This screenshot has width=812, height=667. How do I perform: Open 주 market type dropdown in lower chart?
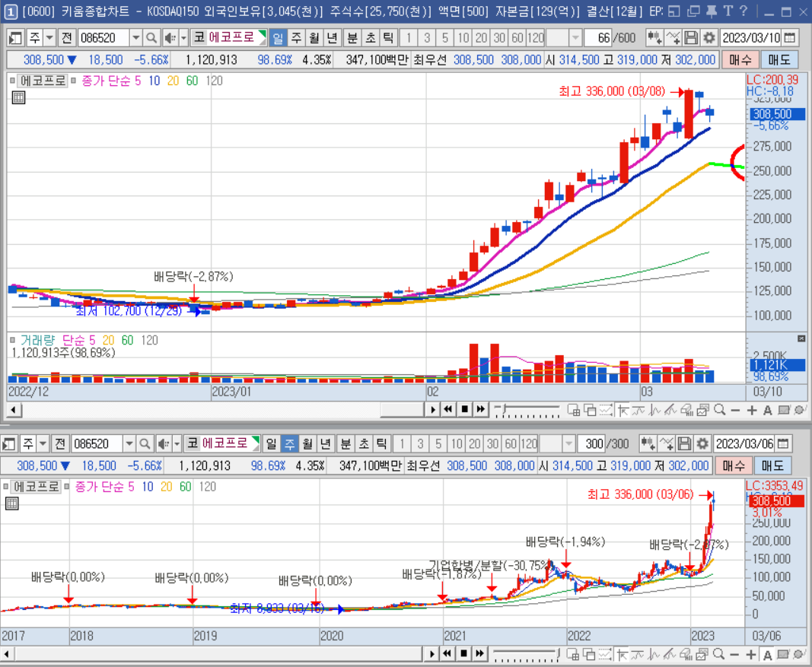[x=43, y=443]
